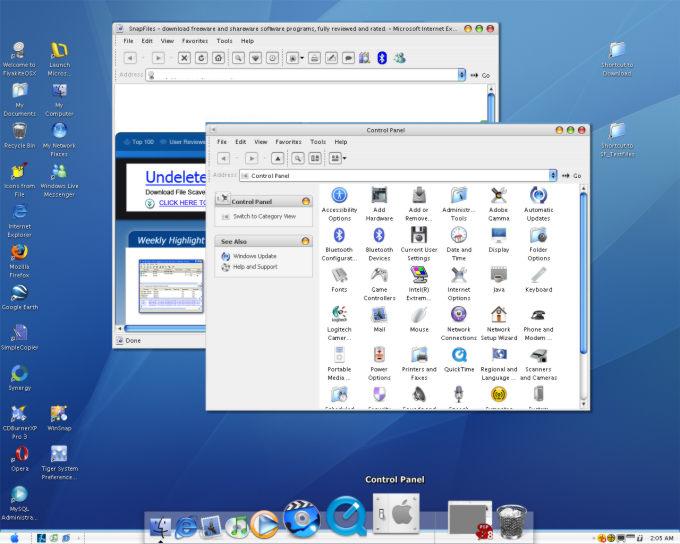
Task: Collapse the Control Panel sidebar section
Action: click(306, 201)
